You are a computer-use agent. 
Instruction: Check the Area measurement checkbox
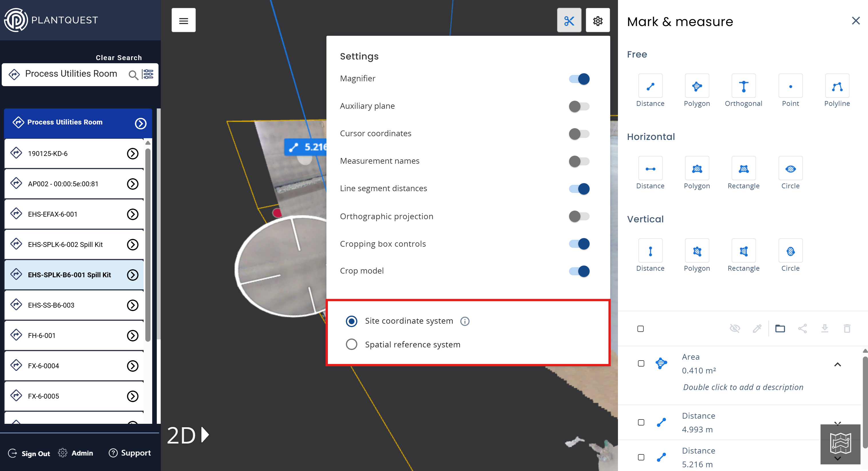click(x=641, y=363)
